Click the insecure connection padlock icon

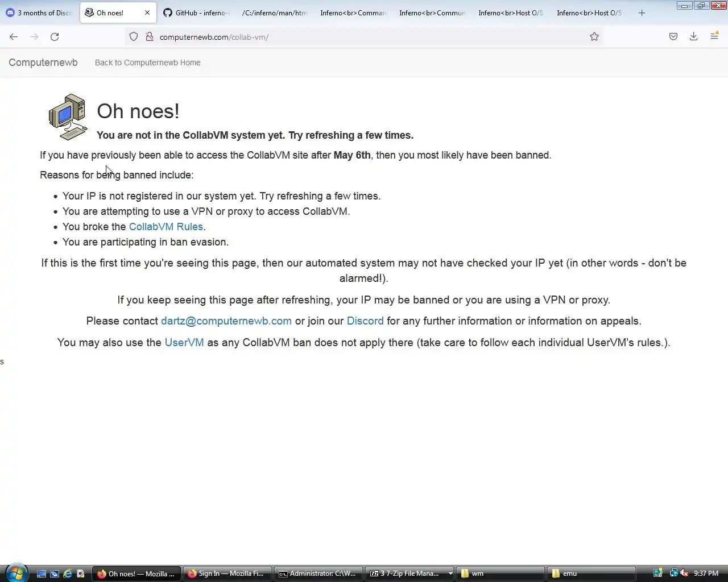pos(150,36)
